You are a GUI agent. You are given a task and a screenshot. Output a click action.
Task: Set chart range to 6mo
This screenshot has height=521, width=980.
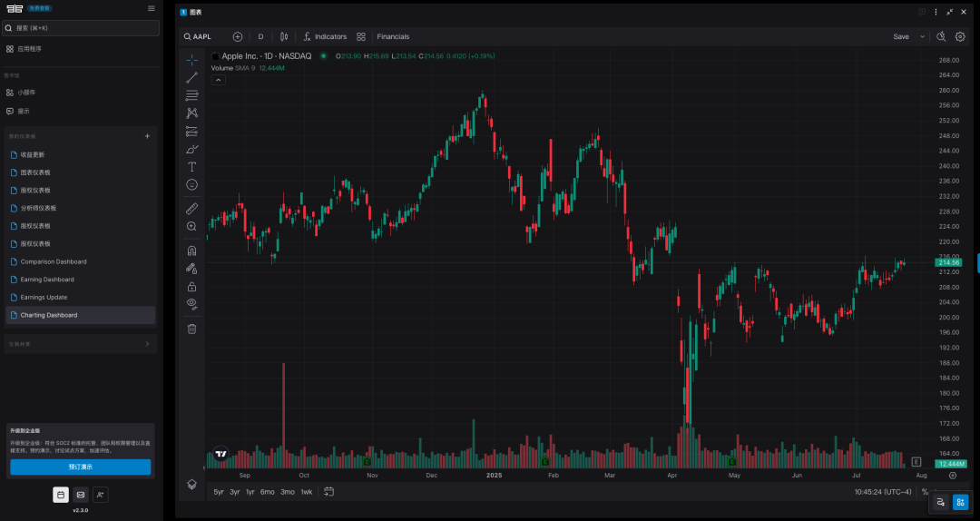tap(267, 492)
